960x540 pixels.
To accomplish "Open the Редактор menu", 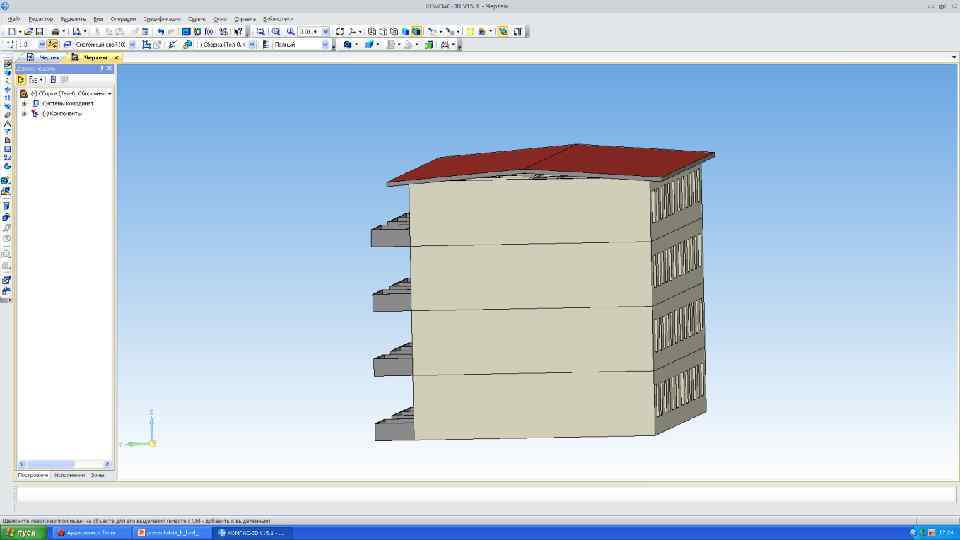I will pos(40,19).
